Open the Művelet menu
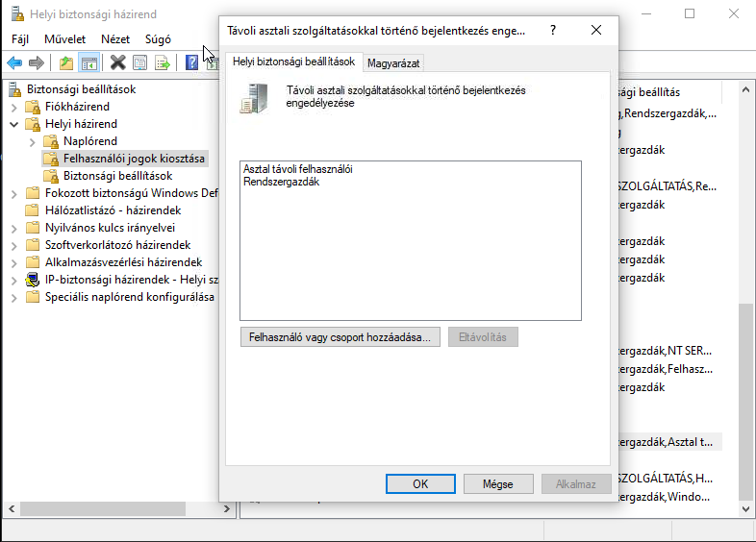The height and width of the screenshot is (542, 756). point(64,39)
